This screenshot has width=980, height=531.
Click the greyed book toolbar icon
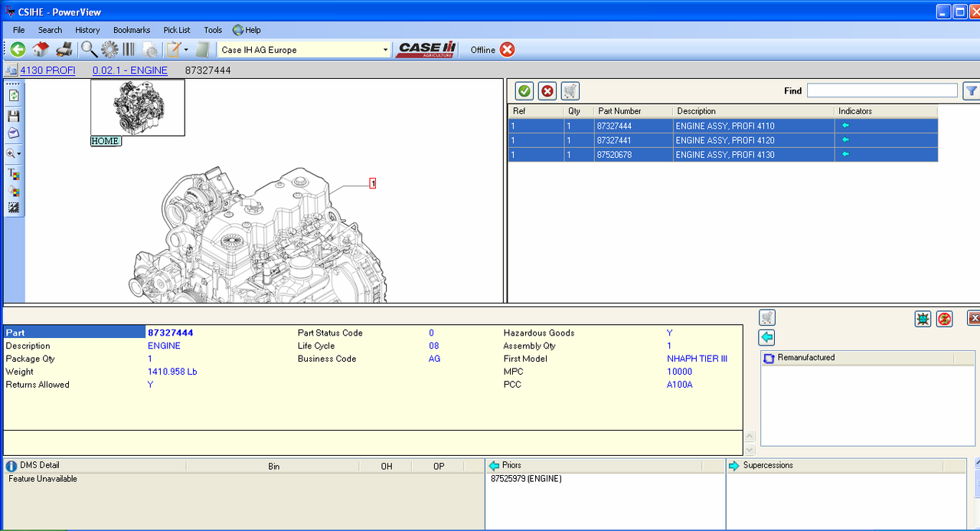pos(202,50)
